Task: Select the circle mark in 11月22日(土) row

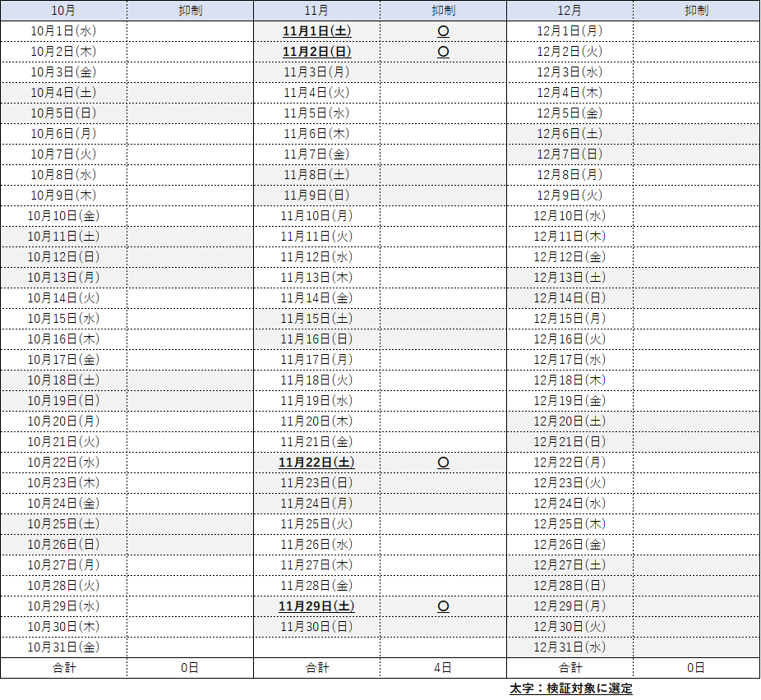Action: 443,463
